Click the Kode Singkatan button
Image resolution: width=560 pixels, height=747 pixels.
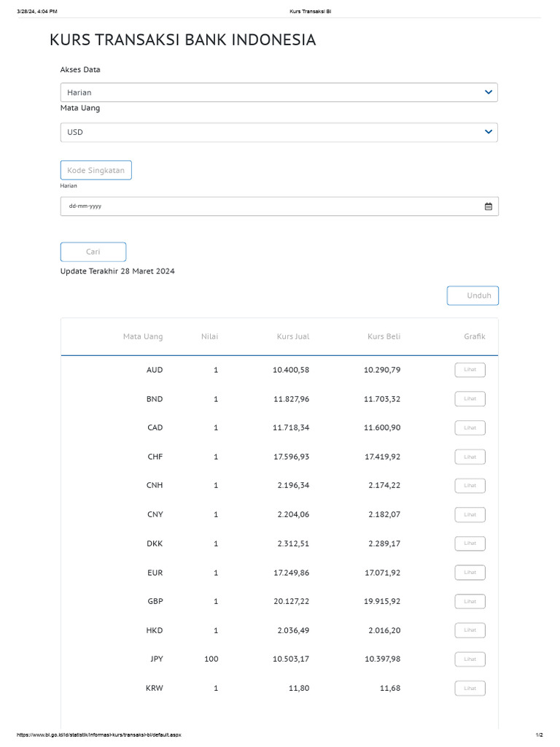[x=96, y=171]
